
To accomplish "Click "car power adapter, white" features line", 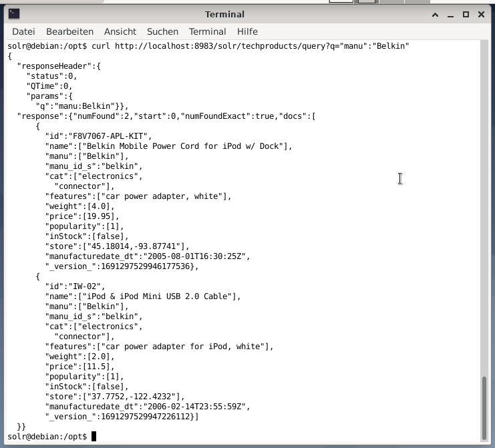I will click(x=138, y=196).
